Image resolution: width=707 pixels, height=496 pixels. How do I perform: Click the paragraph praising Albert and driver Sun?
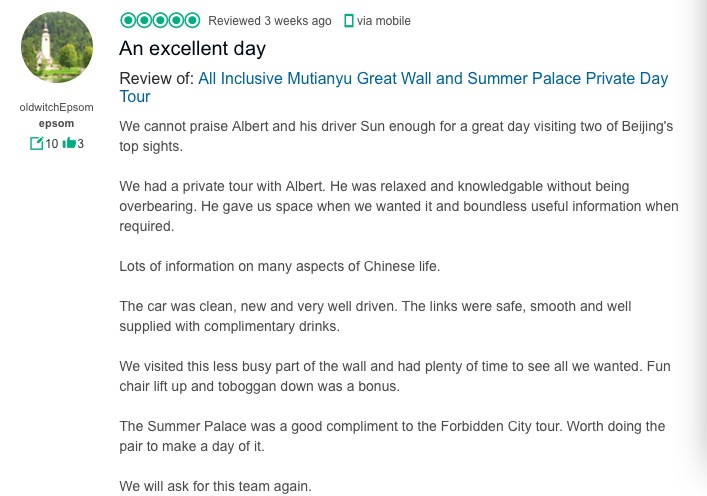pyautogui.click(x=397, y=137)
